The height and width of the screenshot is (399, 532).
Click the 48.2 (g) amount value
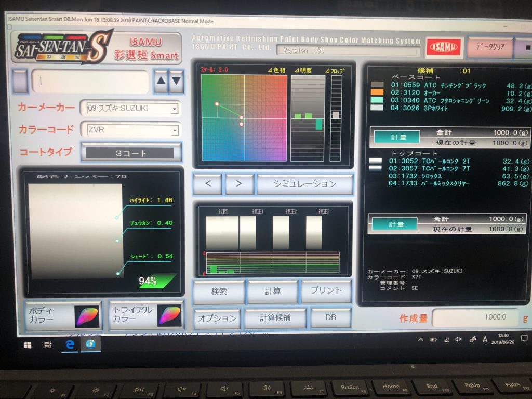pyautogui.click(x=519, y=86)
